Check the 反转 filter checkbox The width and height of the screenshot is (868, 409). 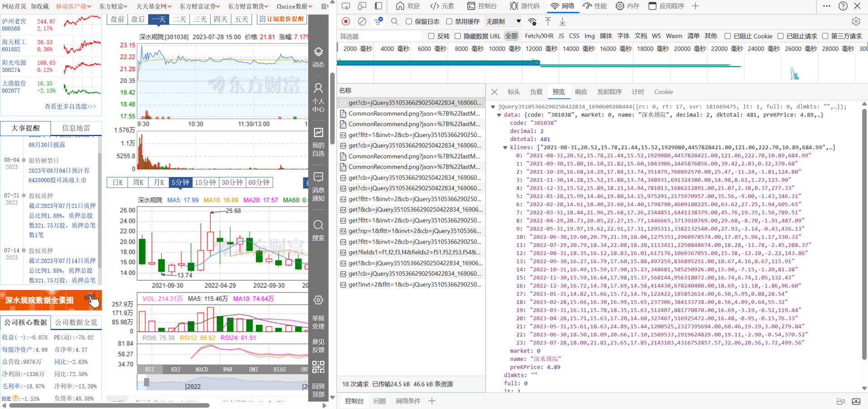[431, 36]
